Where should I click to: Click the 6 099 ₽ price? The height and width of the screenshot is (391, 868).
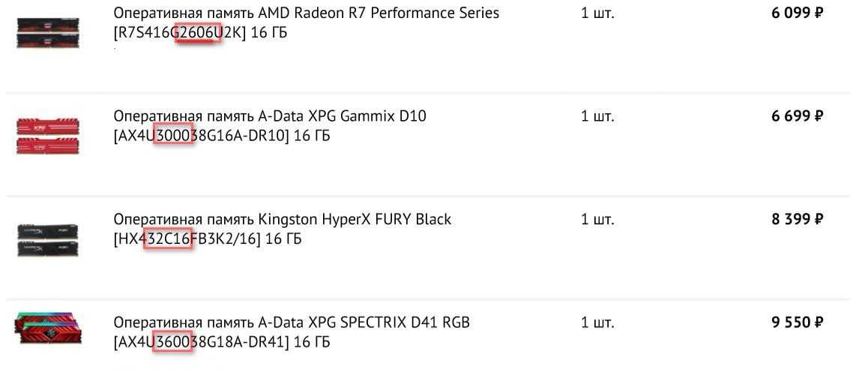[797, 14]
